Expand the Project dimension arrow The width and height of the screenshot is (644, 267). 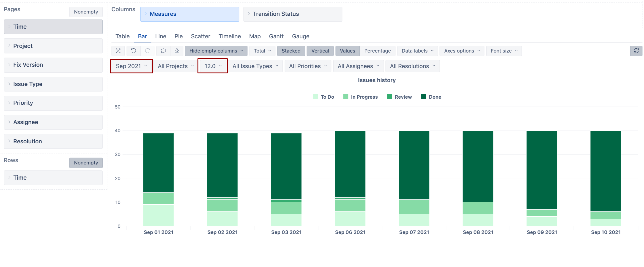[9, 46]
